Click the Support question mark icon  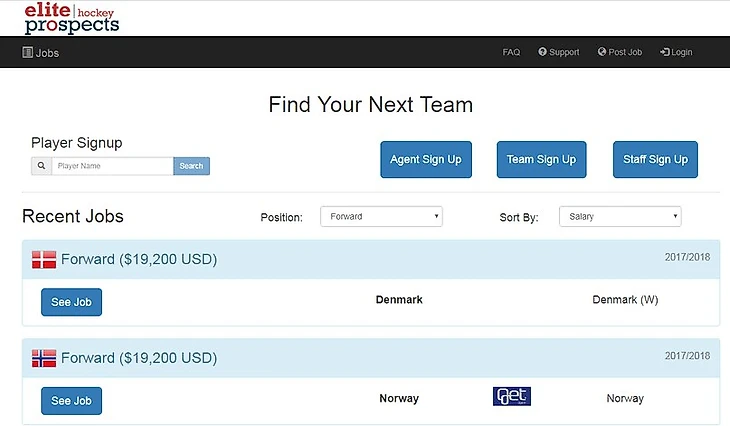pos(542,52)
